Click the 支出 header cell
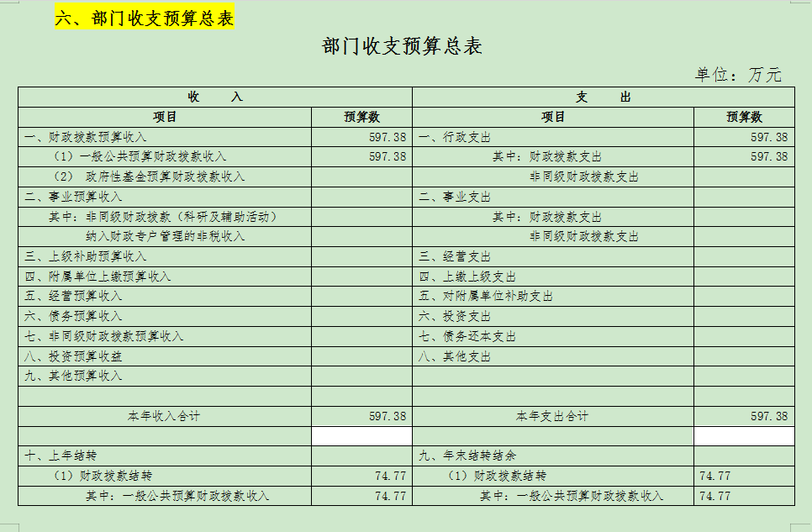812x532 pixels. coord(603,97)
